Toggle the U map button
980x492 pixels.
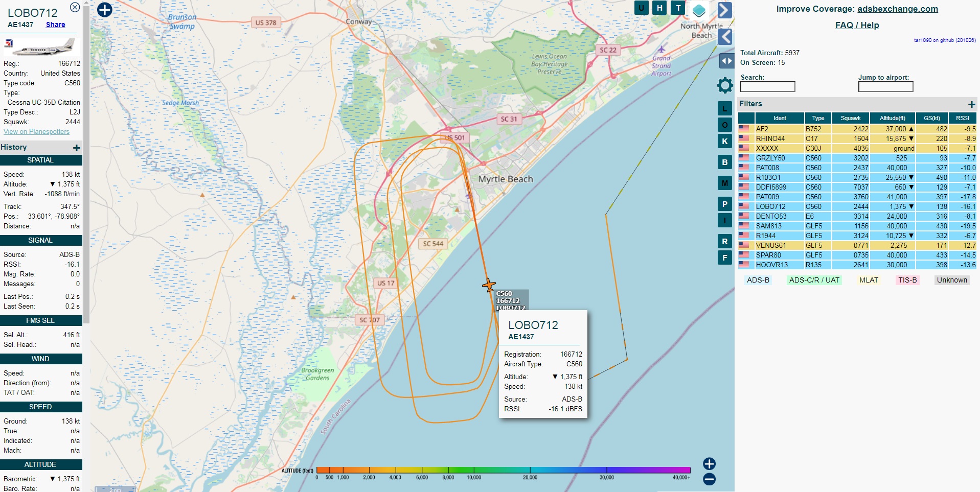(x=641, y=8)
